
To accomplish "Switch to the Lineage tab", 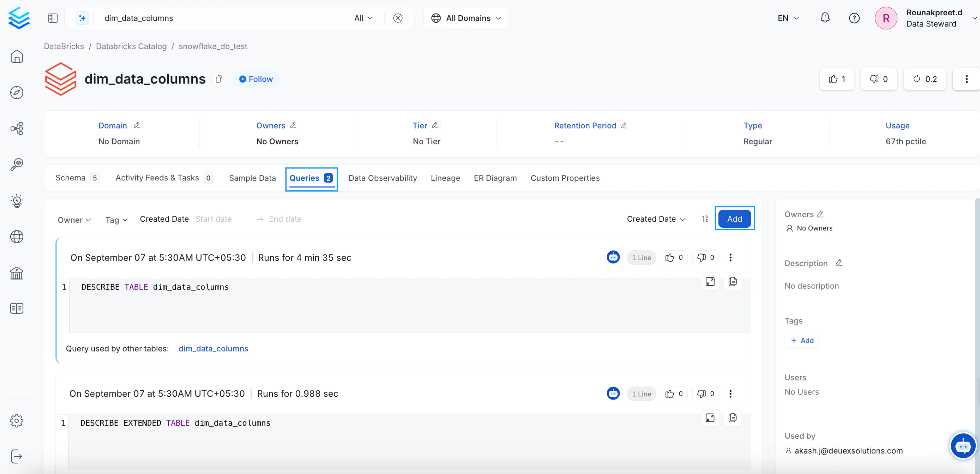I will click(445, 178).
